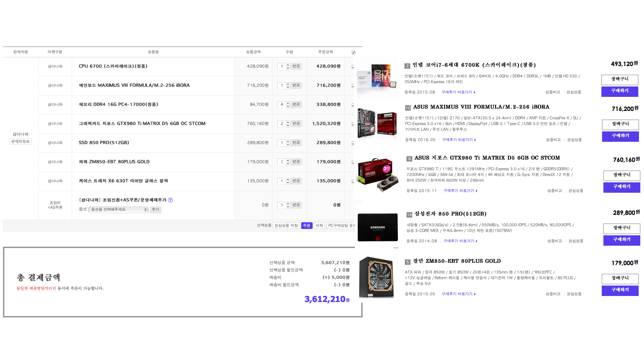644x362 pixels.
Task: Open 구매후기 바로가기 link for i7 6700K
Action: coord(458,92)
